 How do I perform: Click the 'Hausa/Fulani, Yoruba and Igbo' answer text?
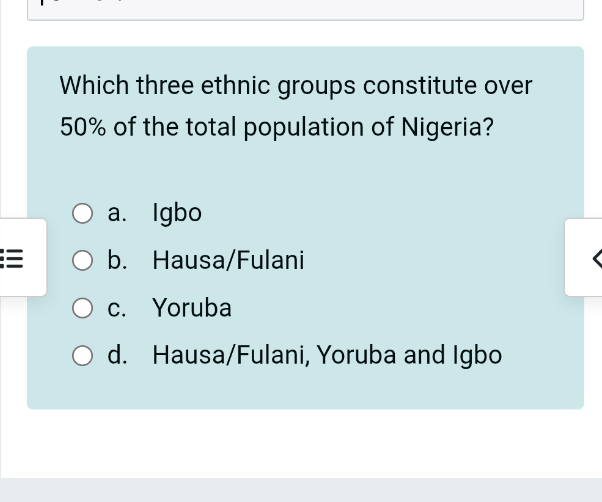point(327,355)
